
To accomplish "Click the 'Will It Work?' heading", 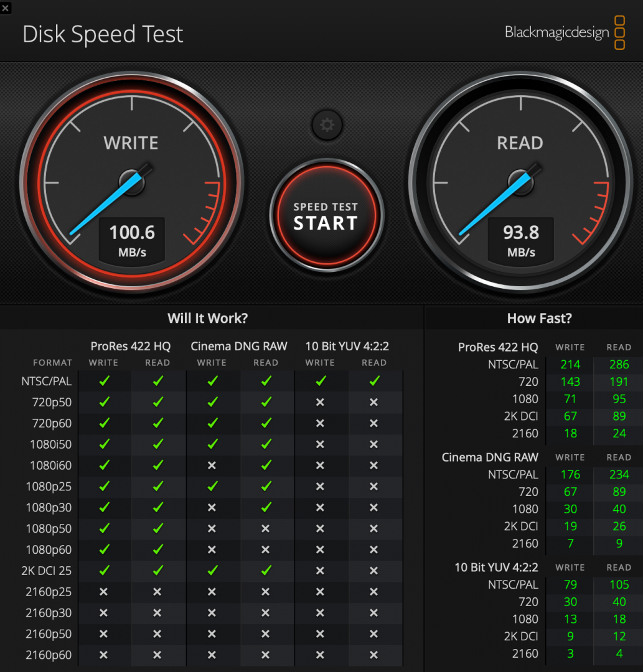I will [x=208, y=318].
